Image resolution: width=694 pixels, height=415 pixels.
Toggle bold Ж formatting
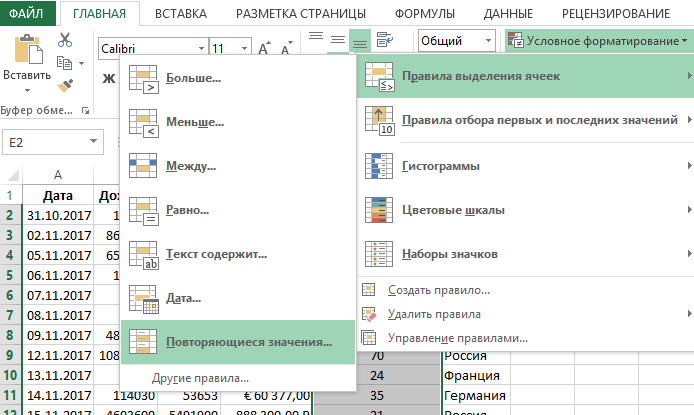(x=108, y=79)
